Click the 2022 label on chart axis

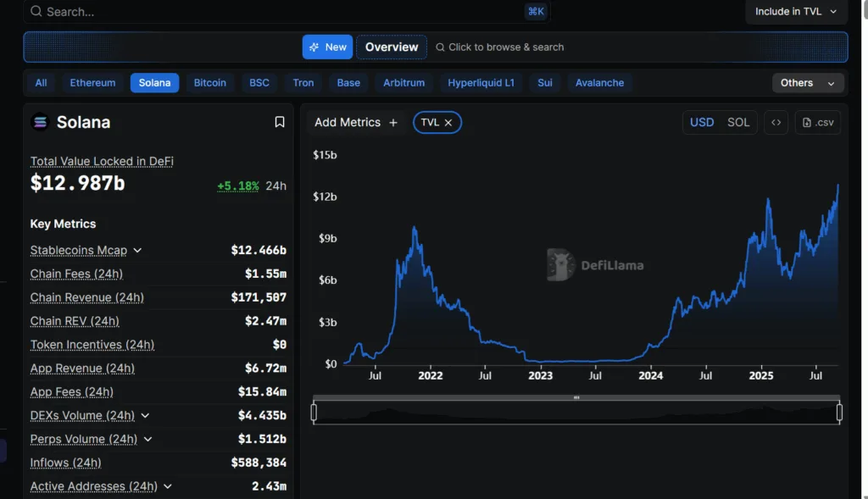(x=430, y=375)
